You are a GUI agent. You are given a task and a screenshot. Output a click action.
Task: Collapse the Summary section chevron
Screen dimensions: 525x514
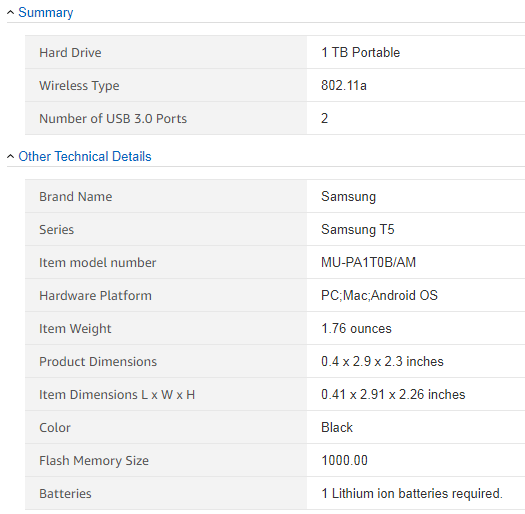coord(10,13)
